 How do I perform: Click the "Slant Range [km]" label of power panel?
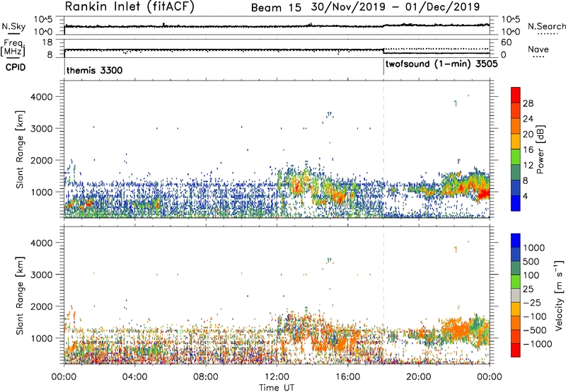pyautogui.click(x=20, y=149)
